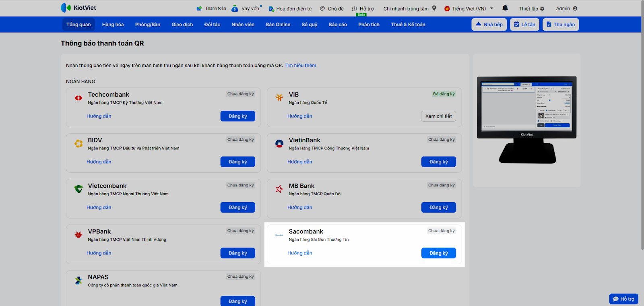Viewport: 644px width, 306px height.
Task: Click the Thu ngân button
Action: pyautogui.click(x=561, y=25)
